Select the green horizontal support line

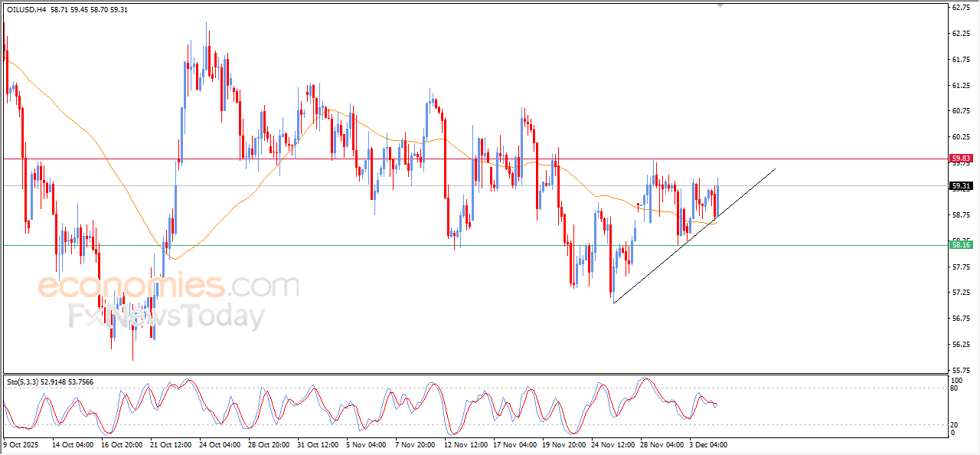475,245
